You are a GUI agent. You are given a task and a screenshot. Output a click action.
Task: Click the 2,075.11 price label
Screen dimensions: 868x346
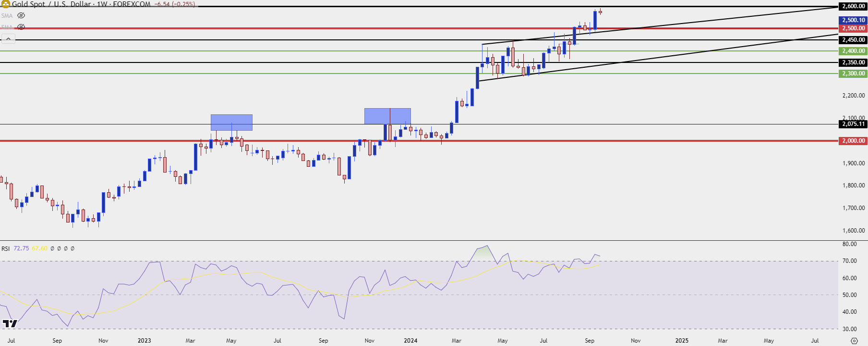(853, 124)
